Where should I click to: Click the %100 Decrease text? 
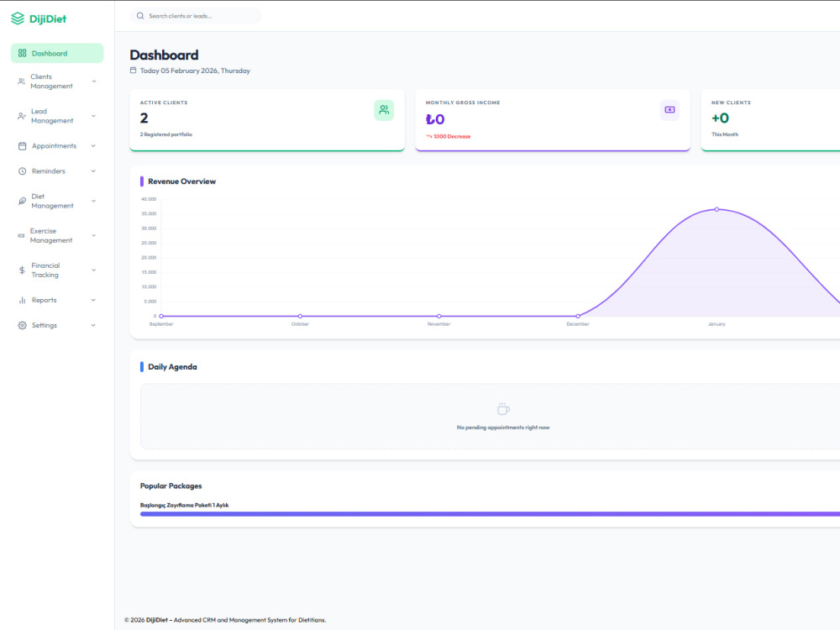click(452, 137)
